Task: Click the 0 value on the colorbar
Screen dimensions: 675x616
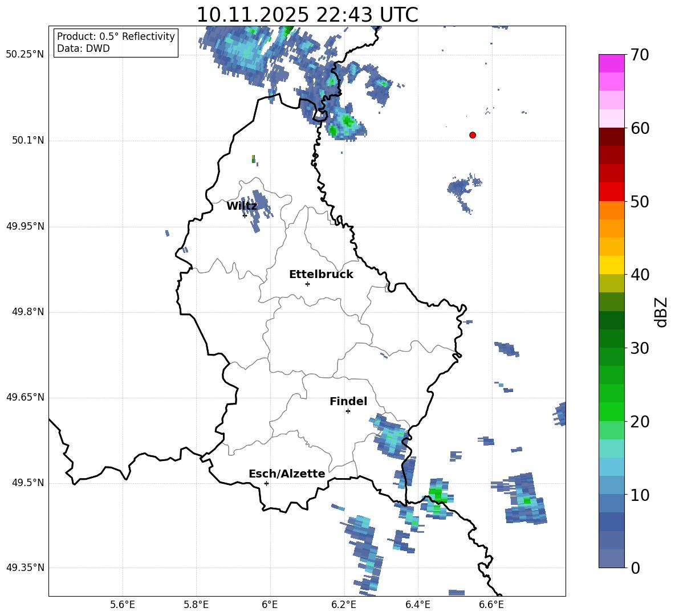Action: click(x=635, y=568)
